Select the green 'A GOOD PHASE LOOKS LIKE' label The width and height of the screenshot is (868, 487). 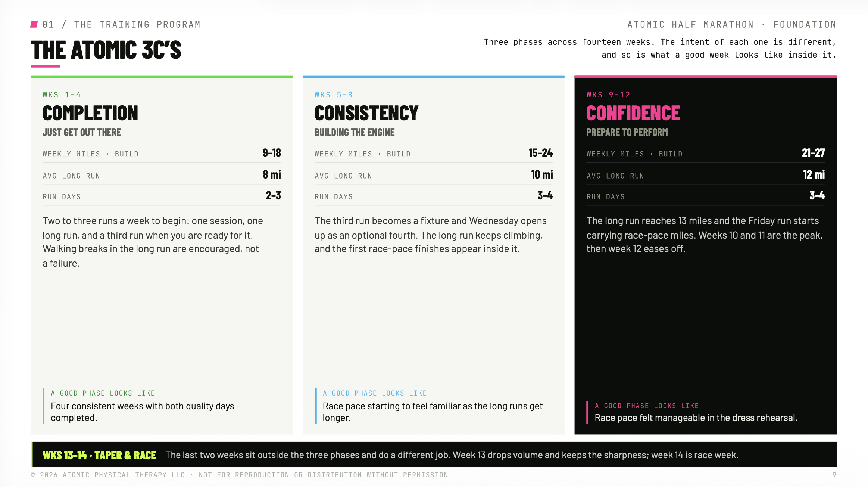click(103, 393)
